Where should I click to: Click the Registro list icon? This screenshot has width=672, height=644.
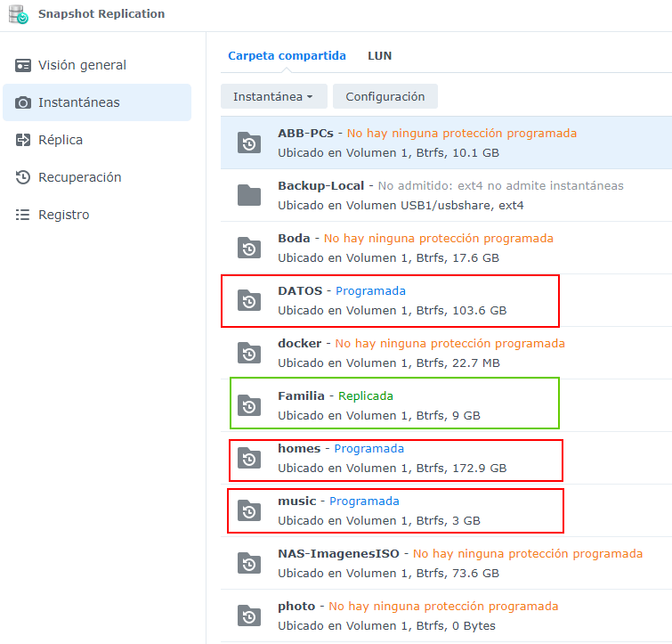click(23, 215)
